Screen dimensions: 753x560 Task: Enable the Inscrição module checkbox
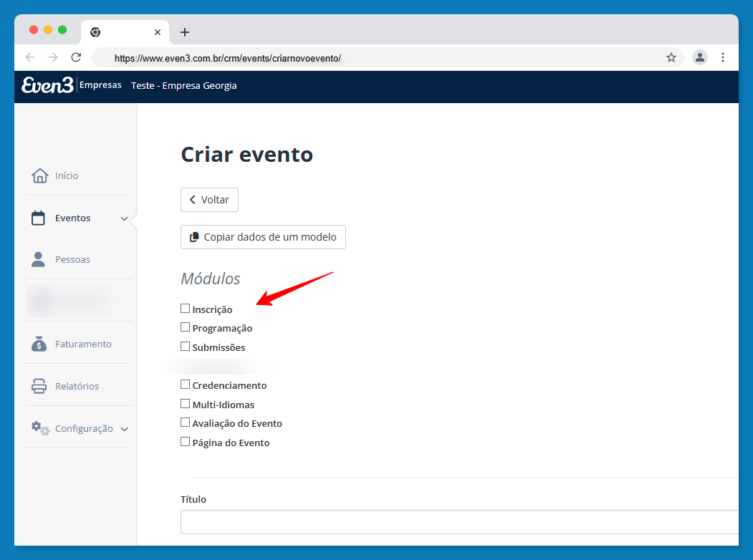click(186, 309)
